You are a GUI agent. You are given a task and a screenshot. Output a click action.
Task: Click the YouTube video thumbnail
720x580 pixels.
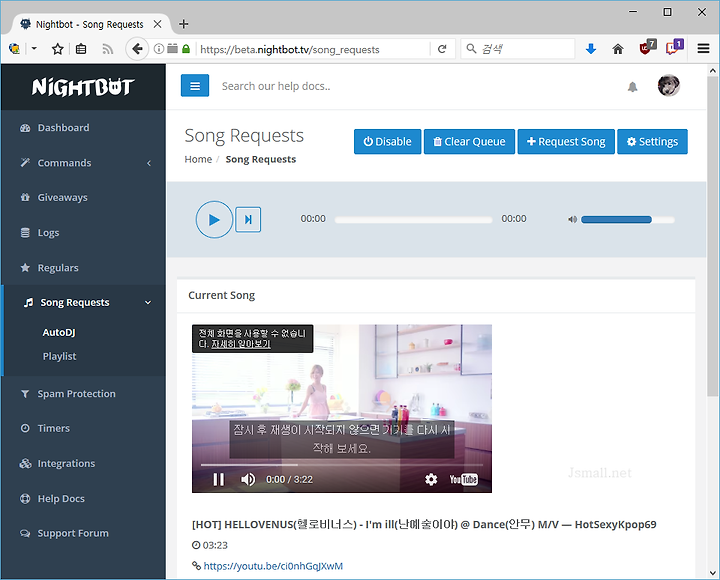point(342,409)
